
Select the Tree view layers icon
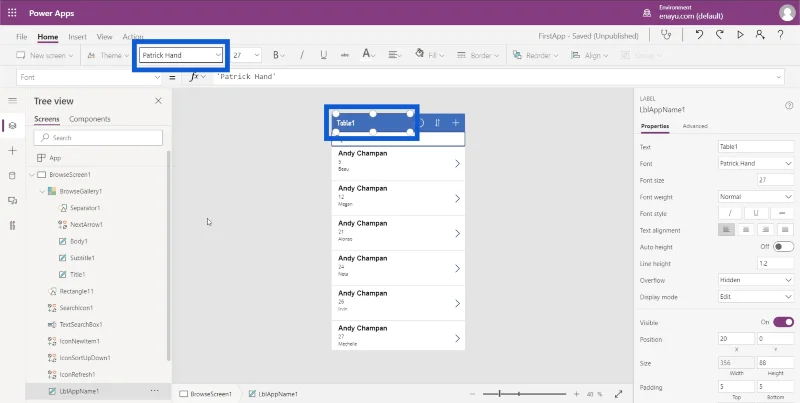[x=12, y=125]
